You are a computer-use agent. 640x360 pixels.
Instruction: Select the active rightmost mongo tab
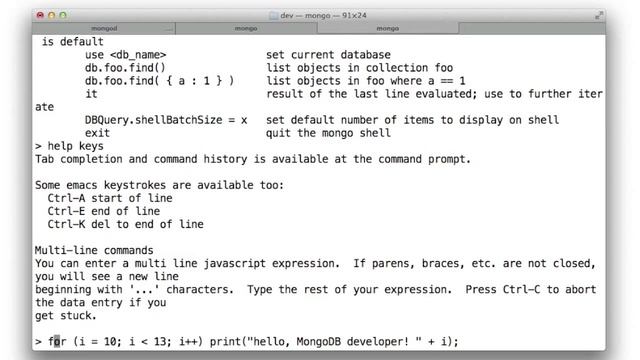coord(388,28)
